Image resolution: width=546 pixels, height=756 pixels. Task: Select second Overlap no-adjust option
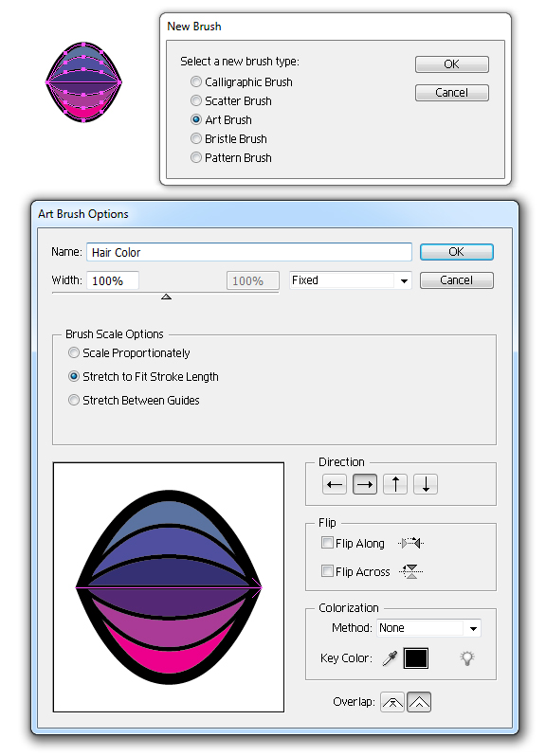click(x=419, y=702)
